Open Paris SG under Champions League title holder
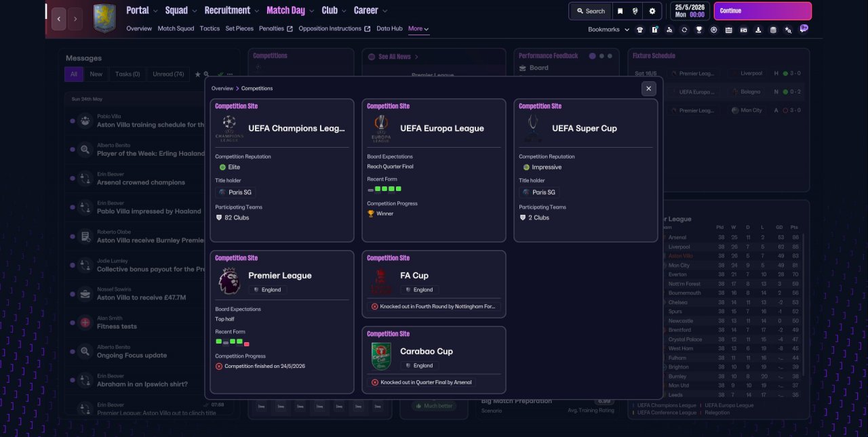This screenshot has width=868, height=437. pyautogui.click(x=235, y=192)
